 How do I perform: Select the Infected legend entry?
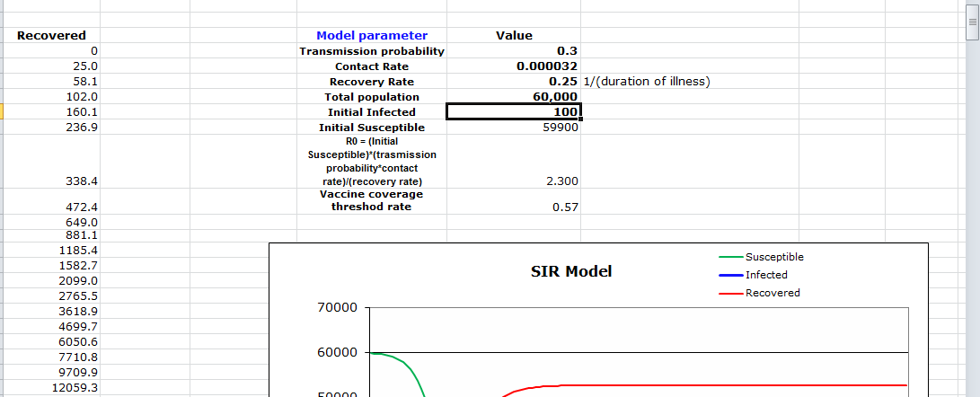pos(765,275)
